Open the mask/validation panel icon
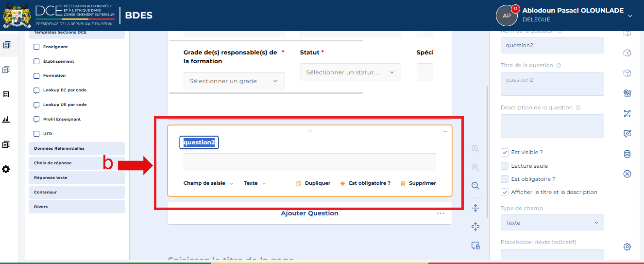 click(x=627, y=93)
